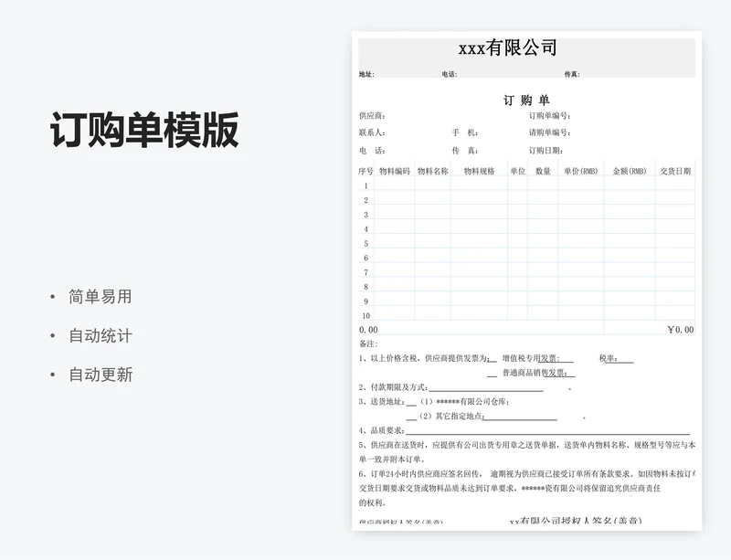Click the 物料编码 column header
Image resolution: width=731 pixels, height=560 pixels.
(x=395, y=171)
